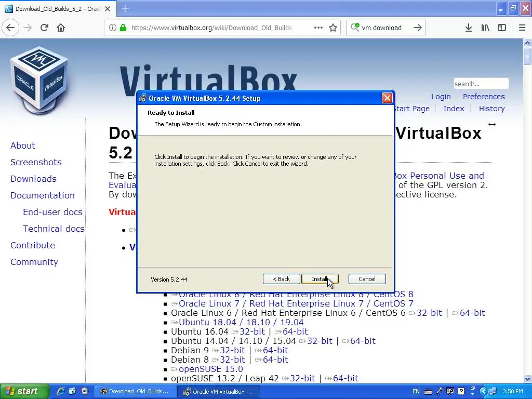The image size is (532, 399).
Task: Open the Preferences link
Action: 484,97
